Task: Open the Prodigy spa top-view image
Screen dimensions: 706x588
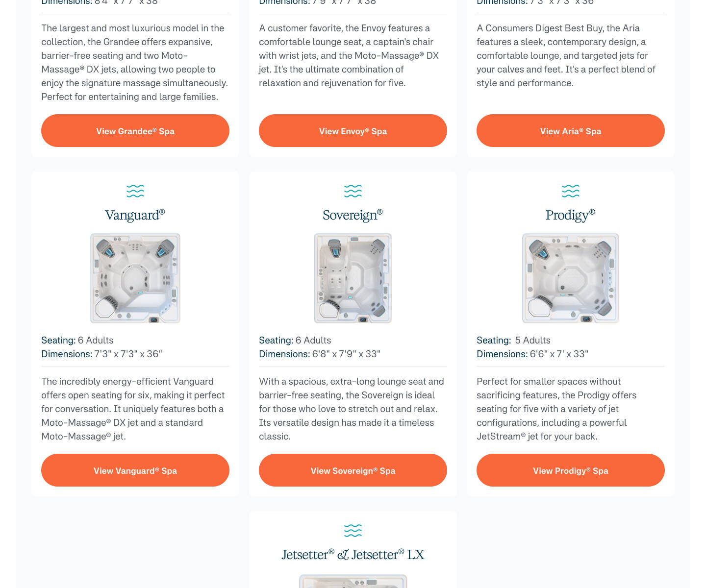Action: click(x=571, y=278)
